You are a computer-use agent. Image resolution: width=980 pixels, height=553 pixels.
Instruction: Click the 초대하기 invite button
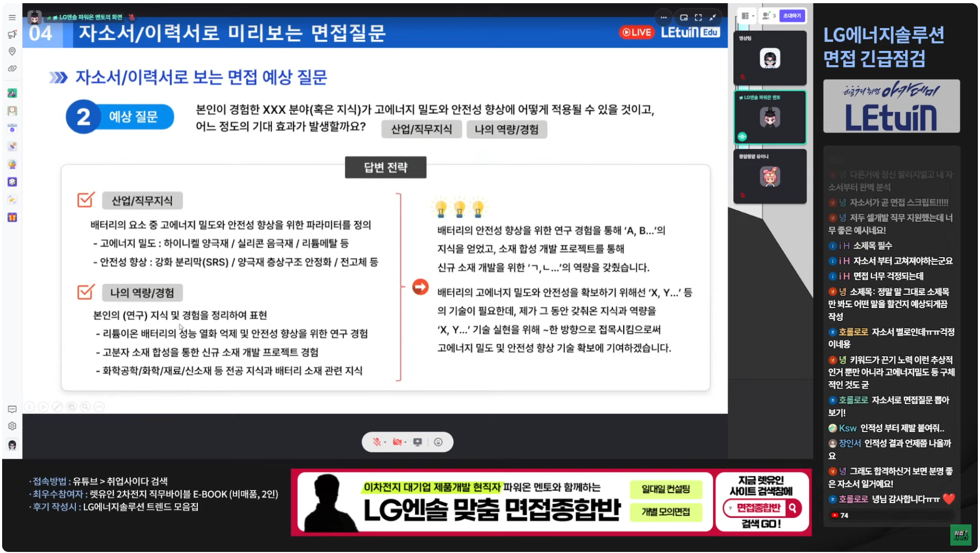[792, 16]
